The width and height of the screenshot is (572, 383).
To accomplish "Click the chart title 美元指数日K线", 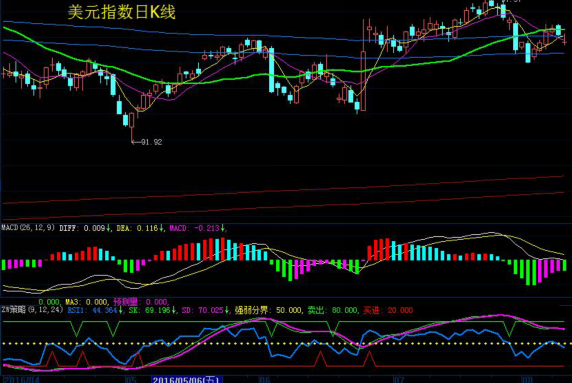I will click(121, 12).
